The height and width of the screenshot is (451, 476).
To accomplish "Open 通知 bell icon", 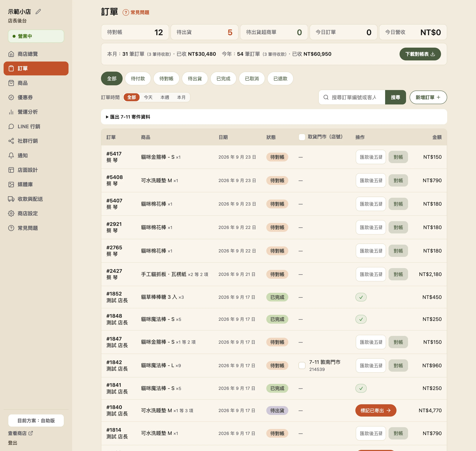I will (x=11, y=156).
